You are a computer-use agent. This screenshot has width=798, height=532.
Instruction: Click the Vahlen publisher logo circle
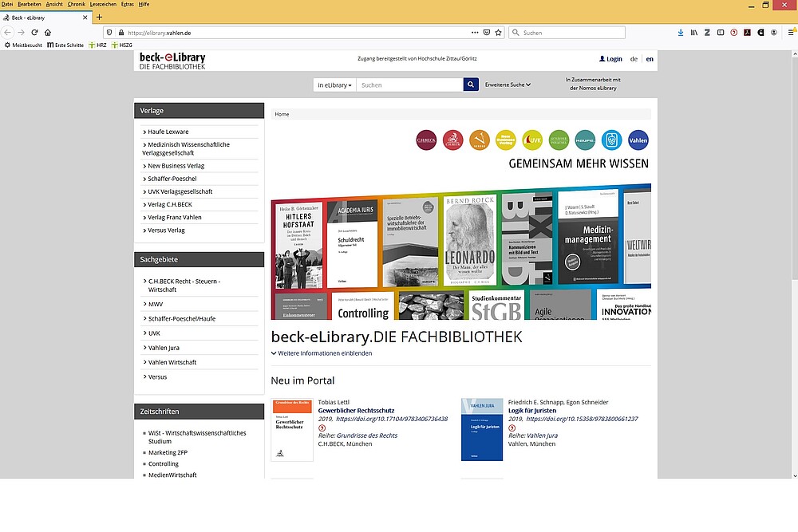(x=638, y=140)
